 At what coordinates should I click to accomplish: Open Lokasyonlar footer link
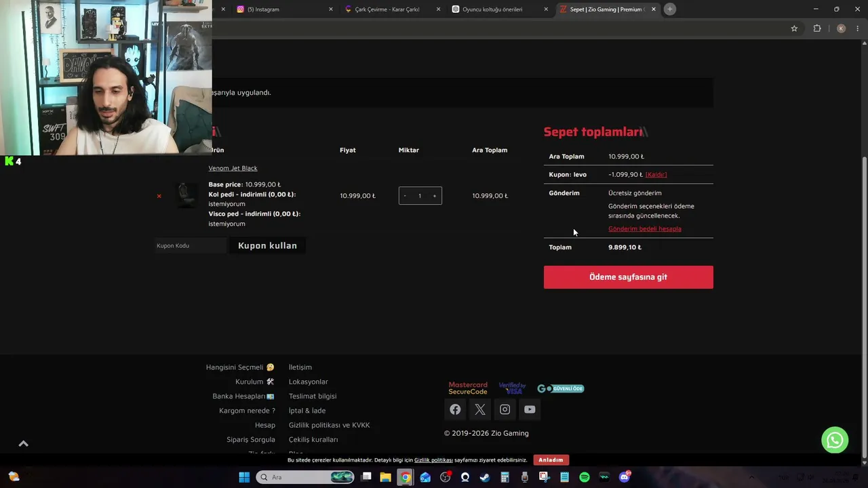click(309, 382)
